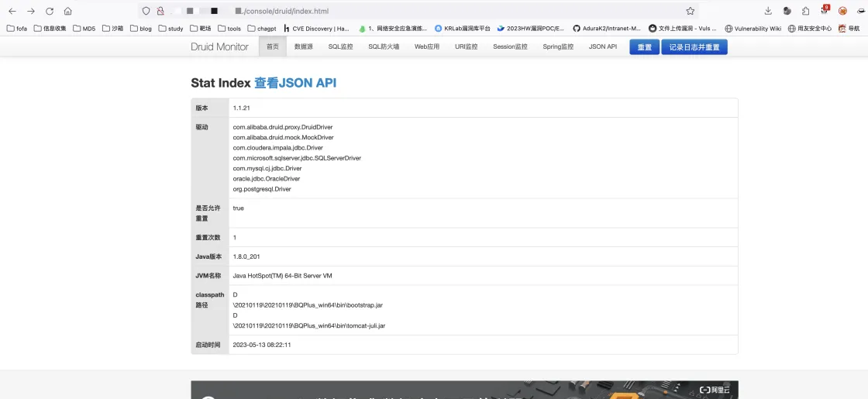Select start time 2023-05-13 08:22:11
The height and width of the screenshot is (399, 868).
(262, 345)
